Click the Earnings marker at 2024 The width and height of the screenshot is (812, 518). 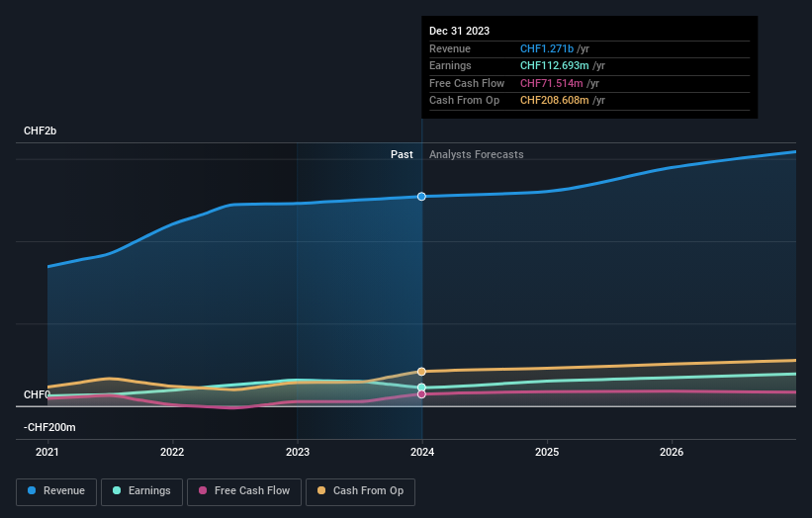click(421, 388)
